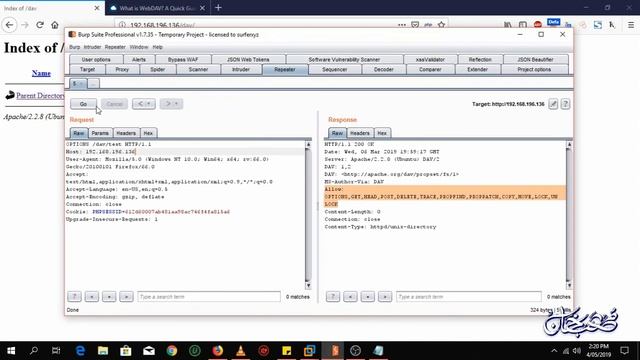Click response search previous '<' button
640x360 pixels.
(350, 297)
